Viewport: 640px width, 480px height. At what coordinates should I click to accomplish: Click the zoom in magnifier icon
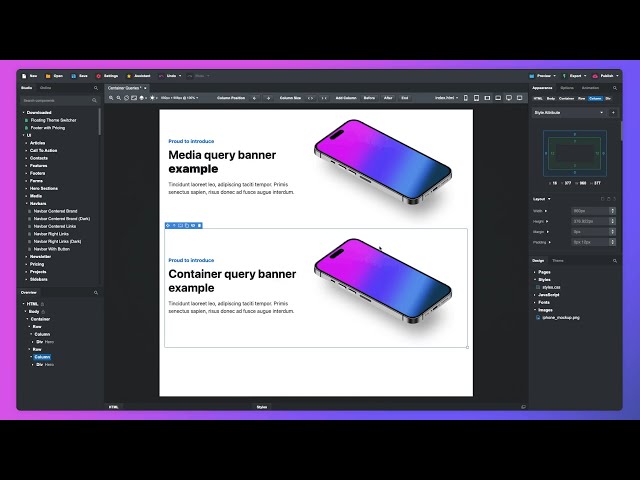point(111,98)
